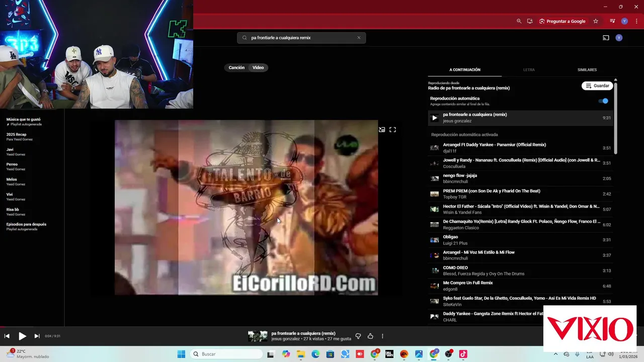The image size is (644, 362).
Task: Click the install app icon in address bar
Action: 530,21
